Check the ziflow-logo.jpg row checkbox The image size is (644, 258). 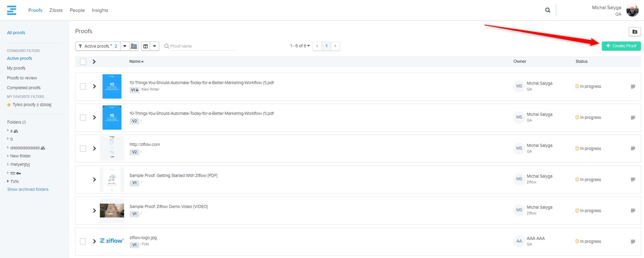click(x=83, y=241)
